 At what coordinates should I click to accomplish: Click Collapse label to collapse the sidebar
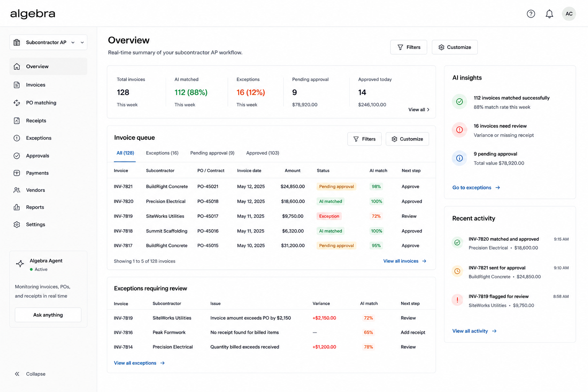[x=36, y=374]
